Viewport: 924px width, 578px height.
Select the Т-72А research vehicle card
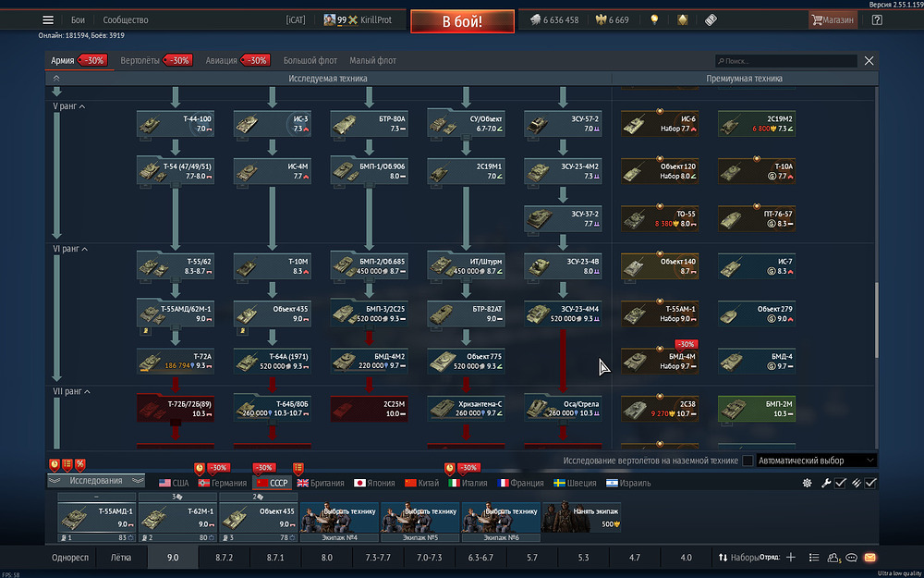click(175, 361)
